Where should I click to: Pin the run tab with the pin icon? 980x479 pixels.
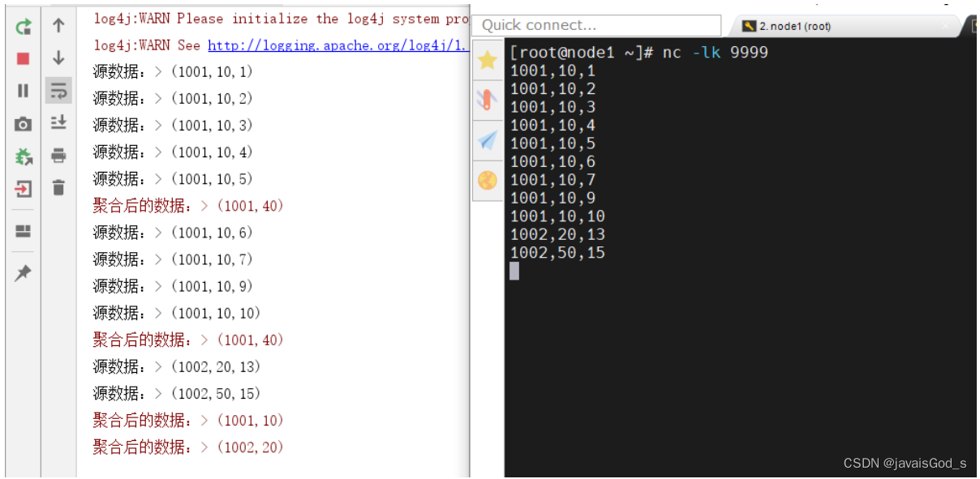point(24,273)
